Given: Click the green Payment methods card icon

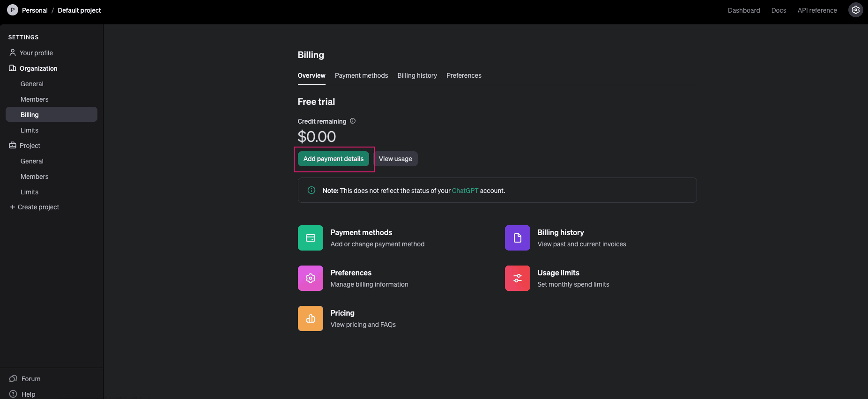Looking at the screenshot, I should (310, 238).
